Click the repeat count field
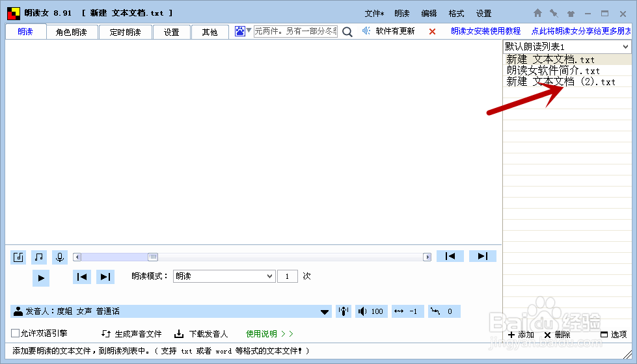This screenshot has width=637, height=364. pyautogui.click(x=287, y=276)
